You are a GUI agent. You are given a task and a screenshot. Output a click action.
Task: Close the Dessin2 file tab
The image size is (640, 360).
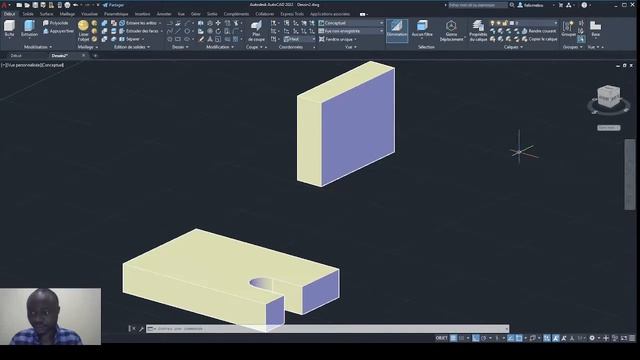tap(84, 56)
